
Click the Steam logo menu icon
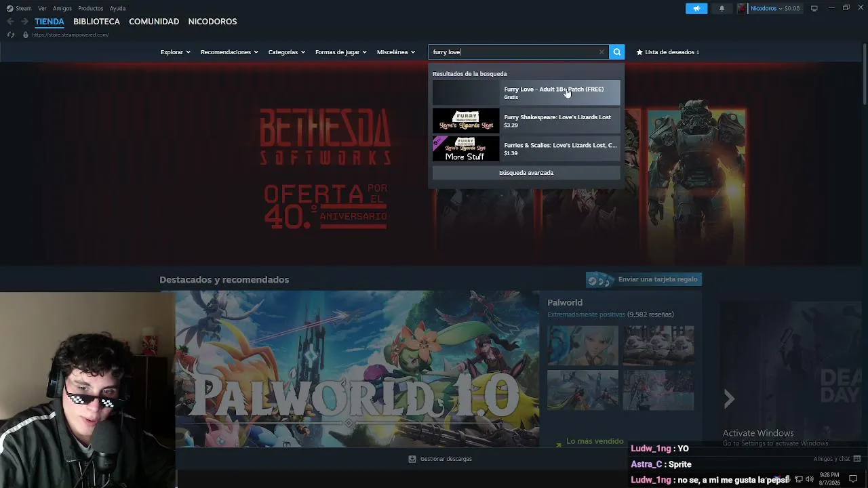(x=9, y=9)
